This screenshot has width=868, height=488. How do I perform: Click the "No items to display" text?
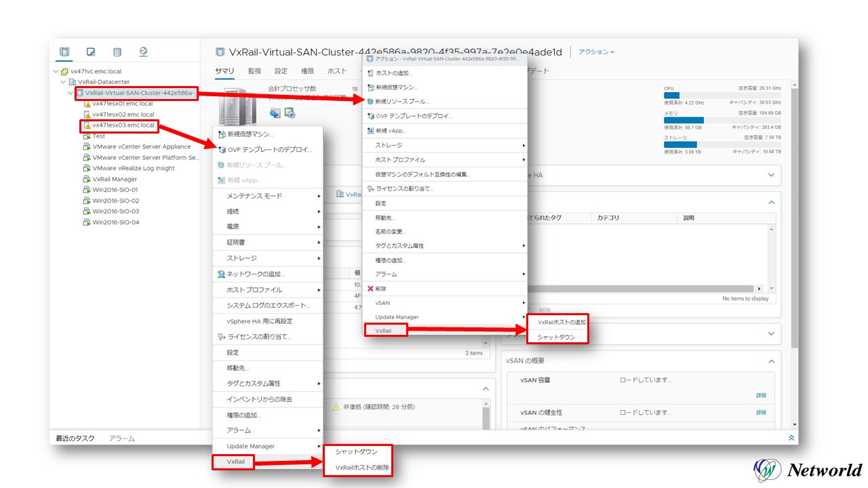click(745, 299)
